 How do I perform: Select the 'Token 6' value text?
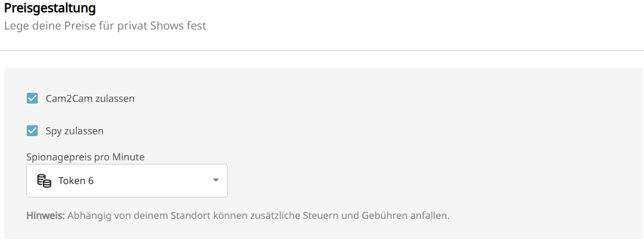tap(76, 181)
